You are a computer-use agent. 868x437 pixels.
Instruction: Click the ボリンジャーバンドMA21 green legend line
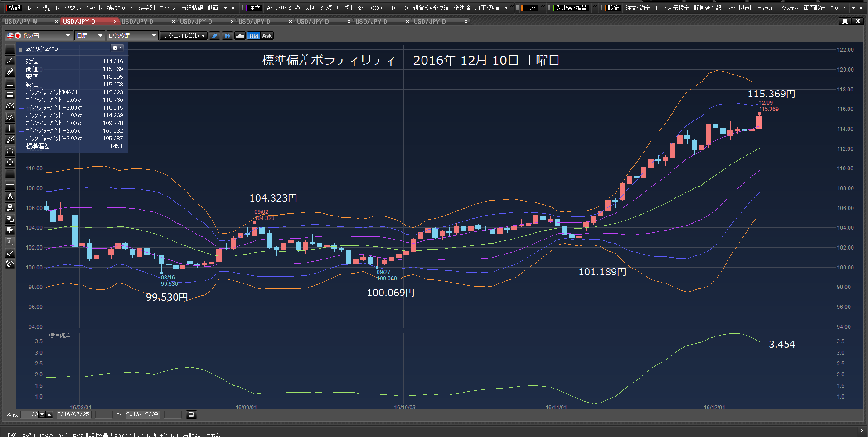[x=21, y=92]
